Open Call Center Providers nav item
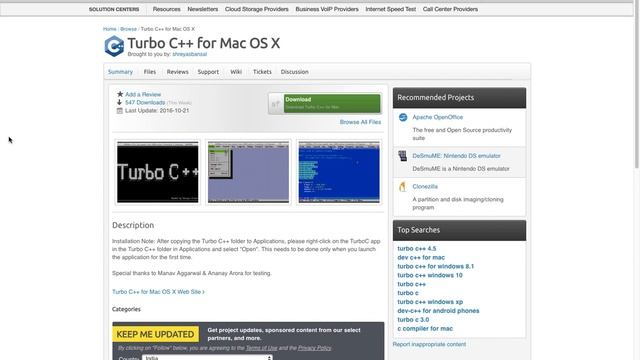Image resolution: width=640 pixels, height=360 pixels. pyautogui.click(x=450, y=9)
